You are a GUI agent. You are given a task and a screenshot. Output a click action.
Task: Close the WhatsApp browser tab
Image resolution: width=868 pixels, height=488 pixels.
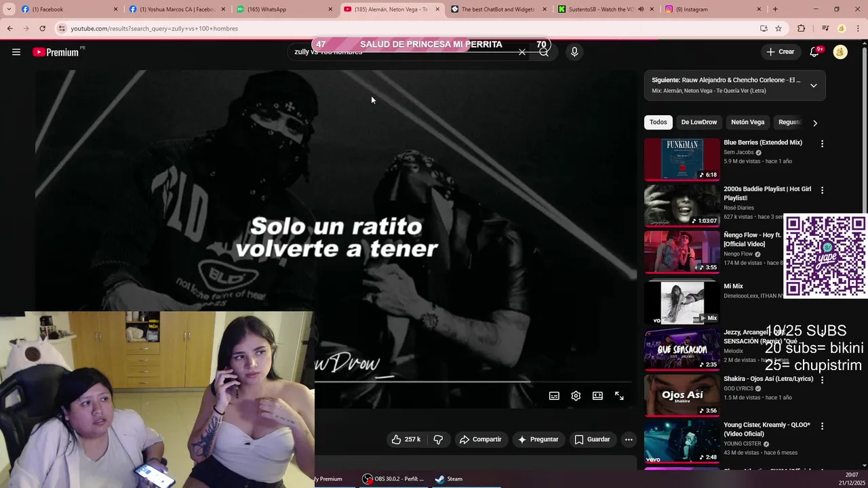click(330, 9)
